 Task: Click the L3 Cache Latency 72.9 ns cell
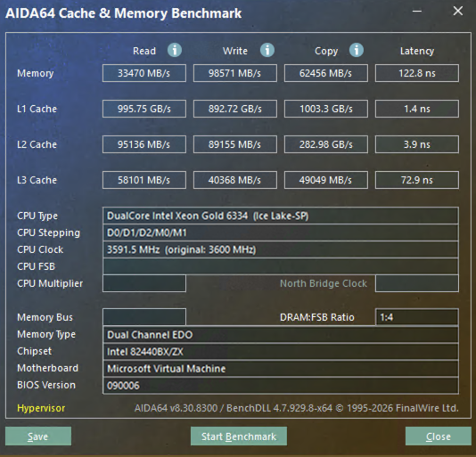417,180
